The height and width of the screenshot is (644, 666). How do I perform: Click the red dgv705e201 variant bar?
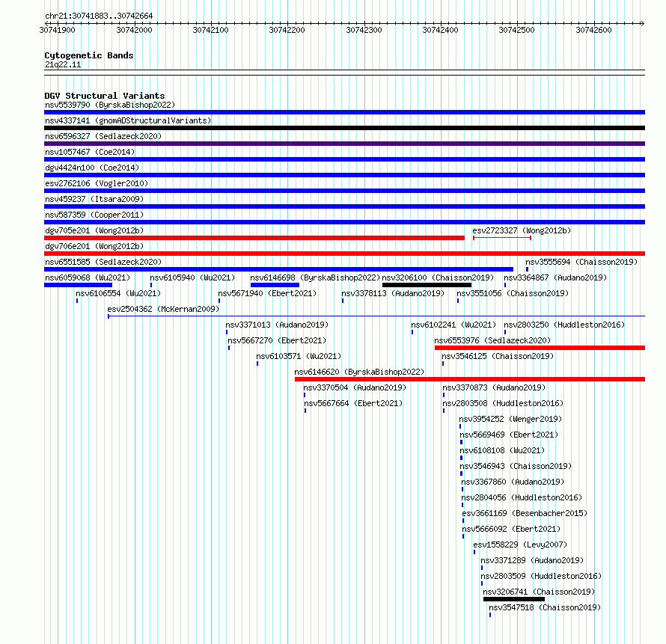pos(254,238)
